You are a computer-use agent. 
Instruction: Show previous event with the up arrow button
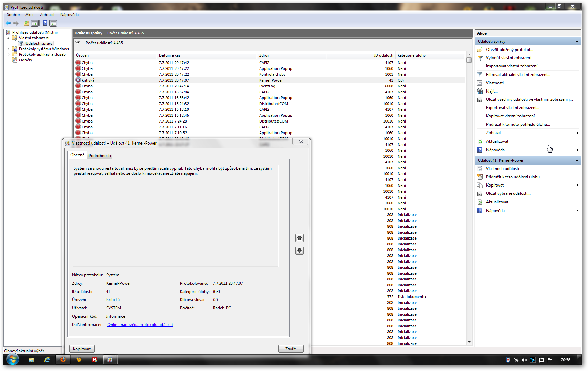tap(300, 238)
